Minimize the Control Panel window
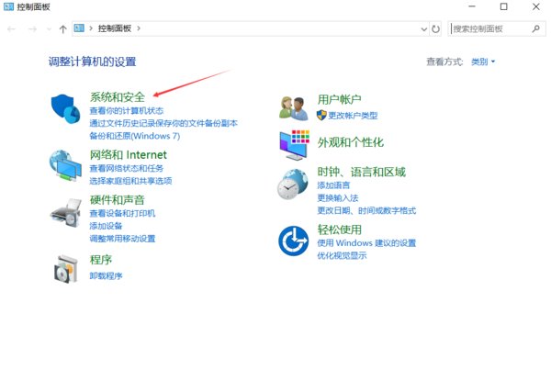Screen dimensions: 551x392 click(x=472, y=6)
